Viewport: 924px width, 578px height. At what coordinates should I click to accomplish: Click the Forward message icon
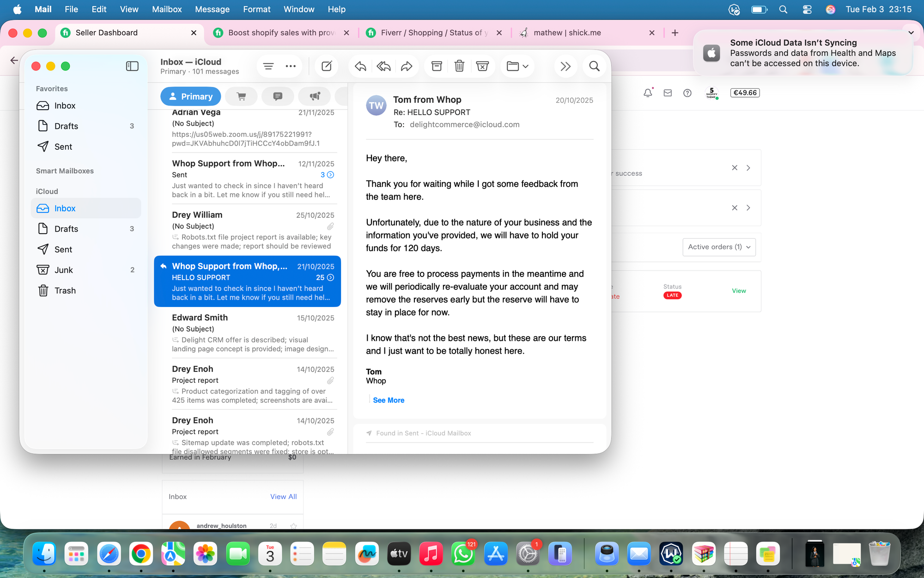[x=407, y=66]
